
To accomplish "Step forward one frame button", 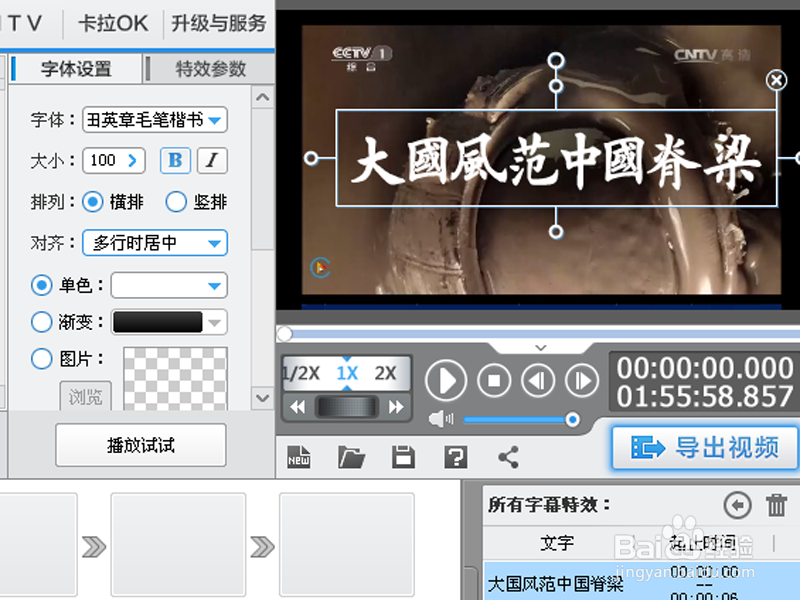I will coord(582,380).
